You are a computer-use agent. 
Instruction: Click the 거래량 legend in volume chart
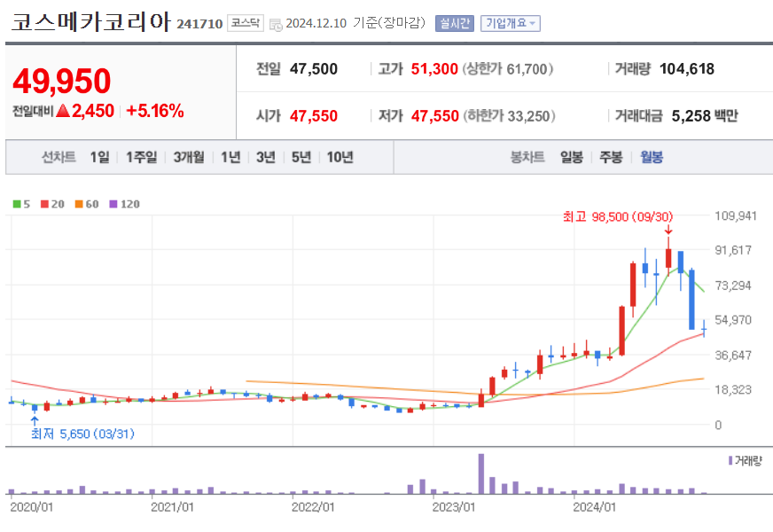745,460
